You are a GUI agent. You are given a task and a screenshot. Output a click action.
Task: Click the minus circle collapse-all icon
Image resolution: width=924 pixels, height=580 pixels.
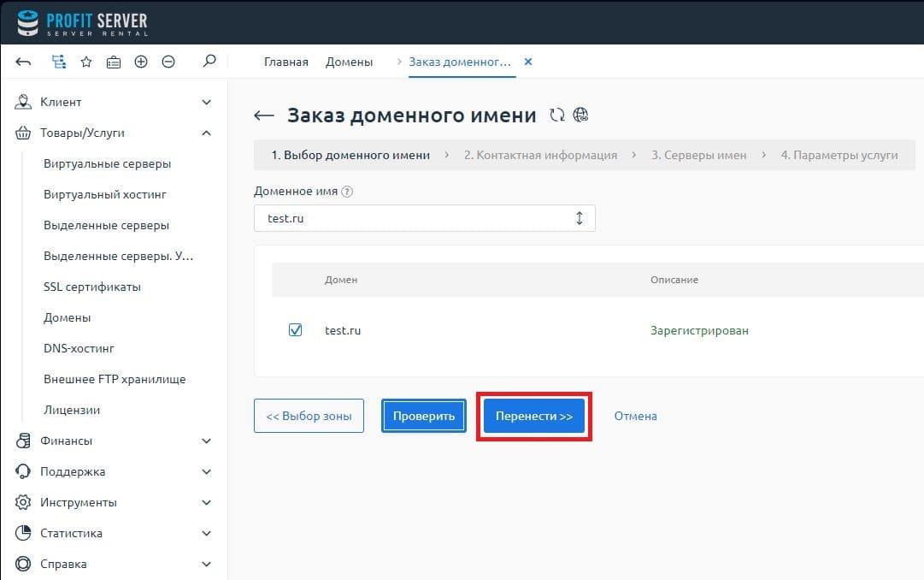click(x=168, y=62)
